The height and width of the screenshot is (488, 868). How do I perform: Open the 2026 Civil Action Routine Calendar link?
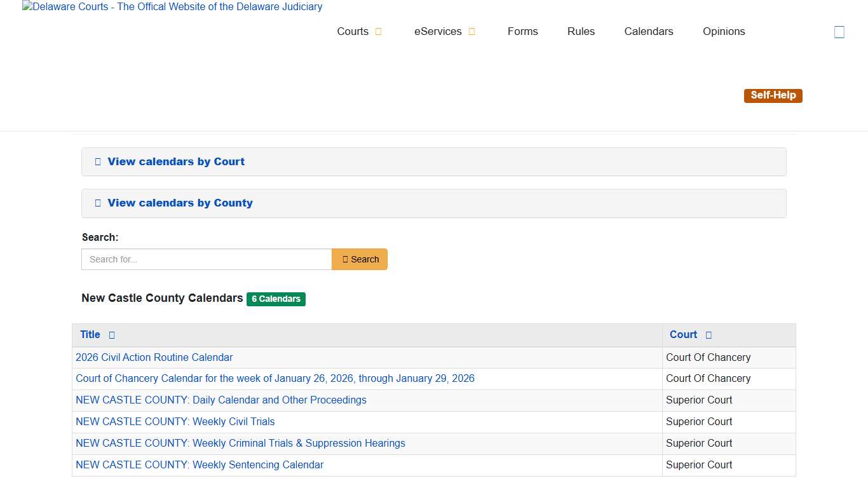click(154, 357)
